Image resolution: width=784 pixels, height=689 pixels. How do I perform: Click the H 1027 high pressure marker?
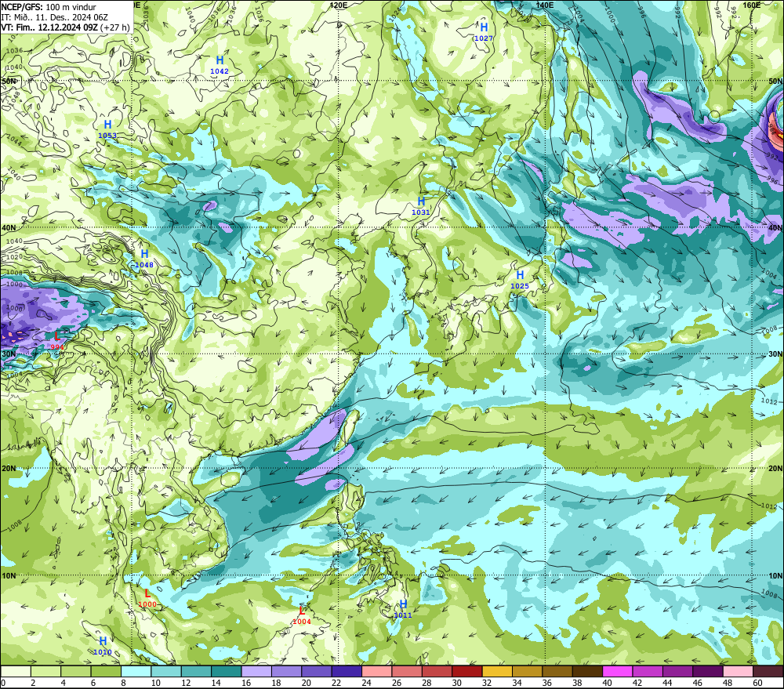(x=484, y=32)
